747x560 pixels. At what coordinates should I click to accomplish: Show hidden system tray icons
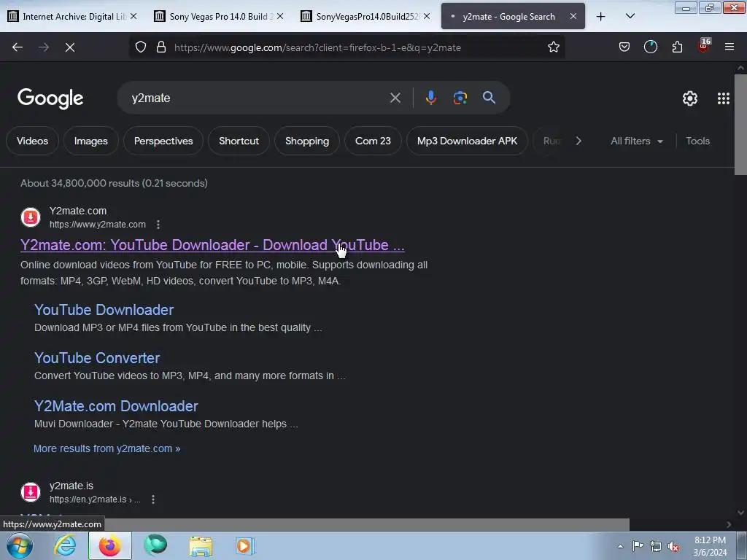coord(620,546)
